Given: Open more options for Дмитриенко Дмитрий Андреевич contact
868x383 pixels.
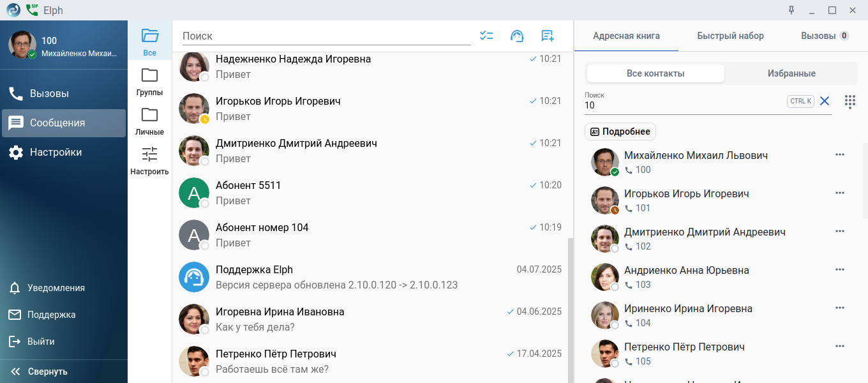Looking at the screenshot, I should point(840,232).
